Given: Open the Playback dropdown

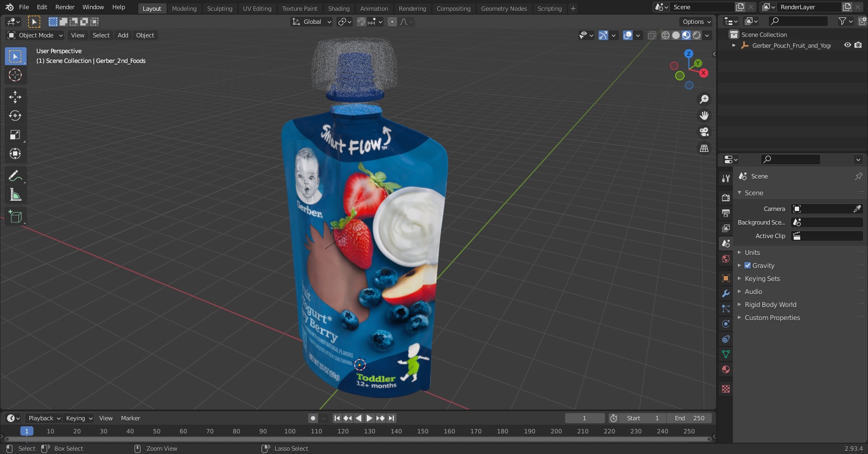Looking at the screenshot, I should [x=44, y=418].
